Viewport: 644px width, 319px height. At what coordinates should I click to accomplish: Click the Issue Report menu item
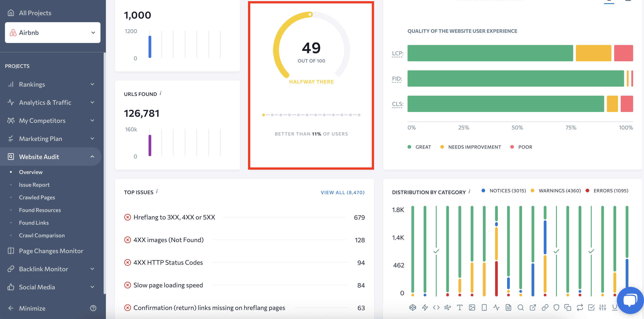click(x=34, y=184)
